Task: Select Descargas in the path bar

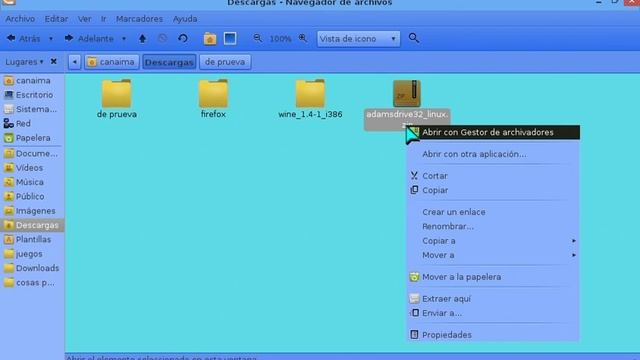Action: click(x=169, y=62)
